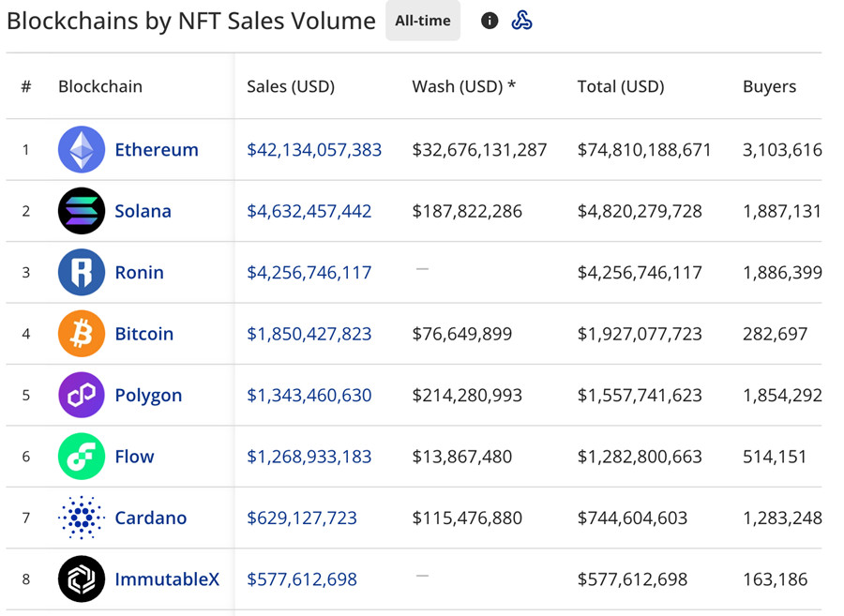
Task: Click the Ronin logo icon
Action: (x=82, y=273)
